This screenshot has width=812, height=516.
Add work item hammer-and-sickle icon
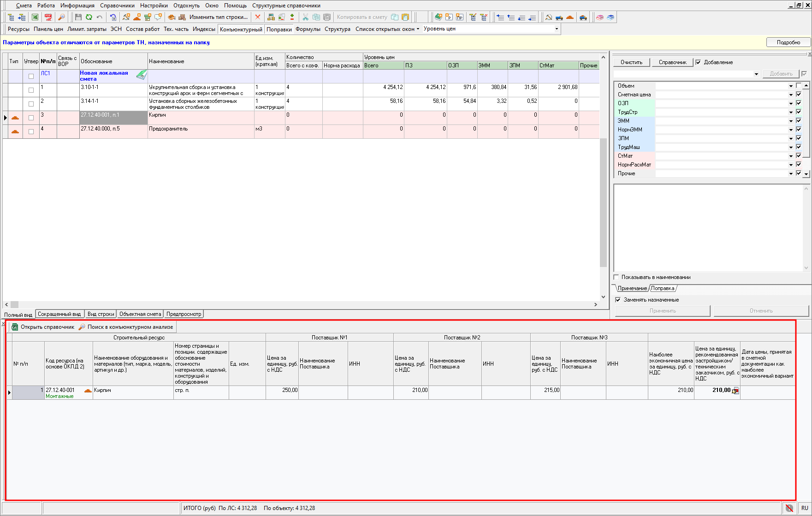[x=126, y=17]
